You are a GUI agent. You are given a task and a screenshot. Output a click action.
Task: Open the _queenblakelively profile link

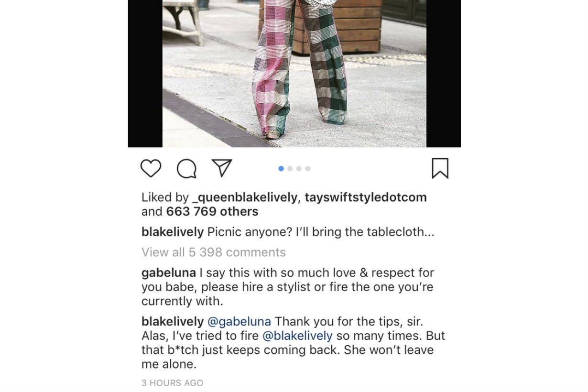[x=245, y=197]
